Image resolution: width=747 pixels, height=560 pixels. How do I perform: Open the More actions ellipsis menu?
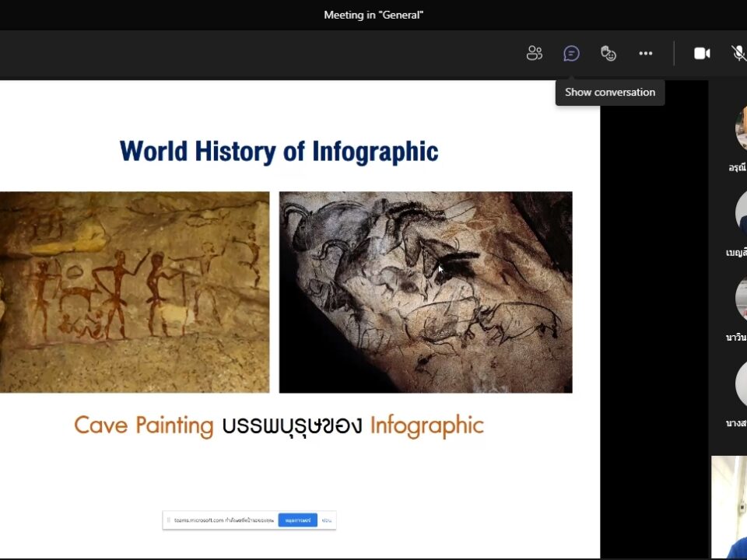coord(646,54)
